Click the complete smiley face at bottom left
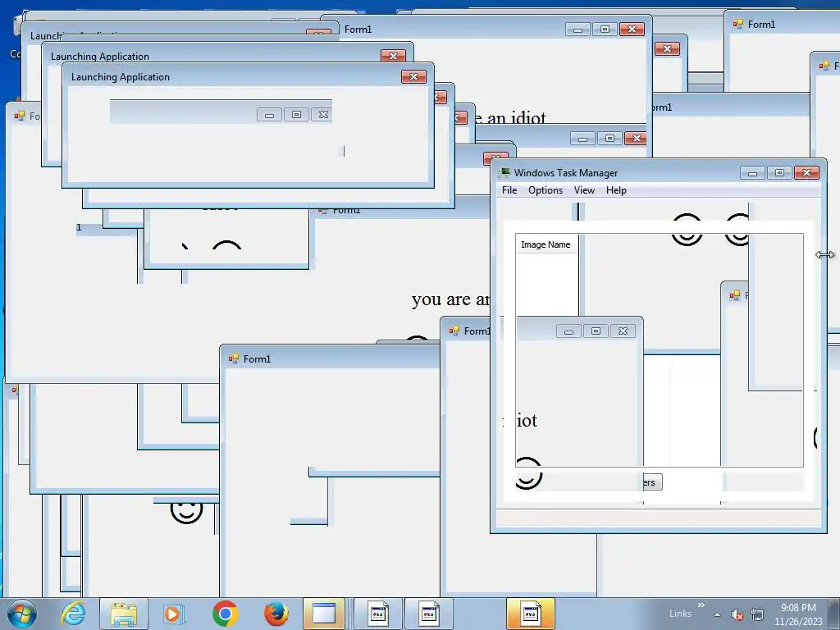The image size is (840, 630). pos(186,510)
